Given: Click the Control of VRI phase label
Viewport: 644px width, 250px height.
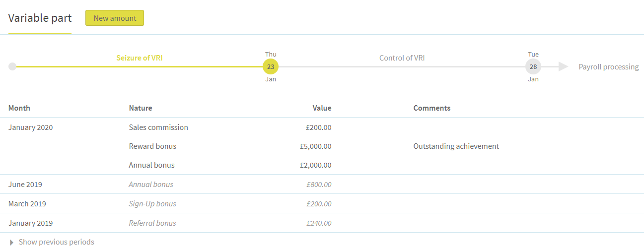Looking at the screenshot, I should [x=402, y=58].
